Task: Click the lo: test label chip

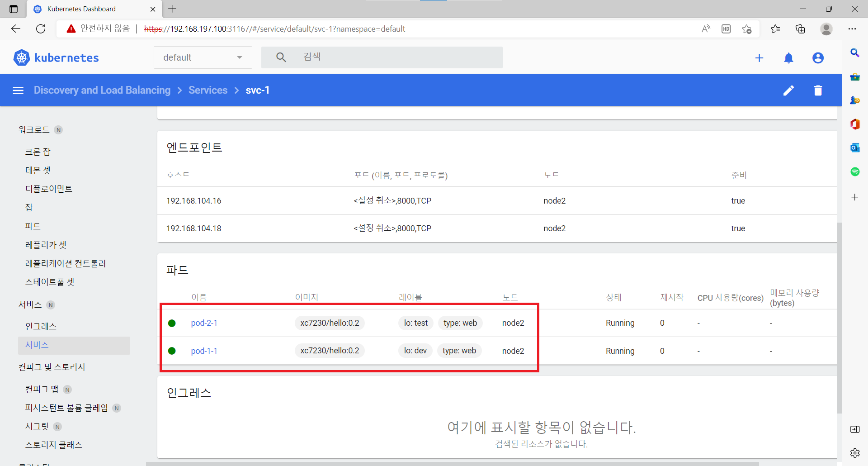Action: [416, 323]
